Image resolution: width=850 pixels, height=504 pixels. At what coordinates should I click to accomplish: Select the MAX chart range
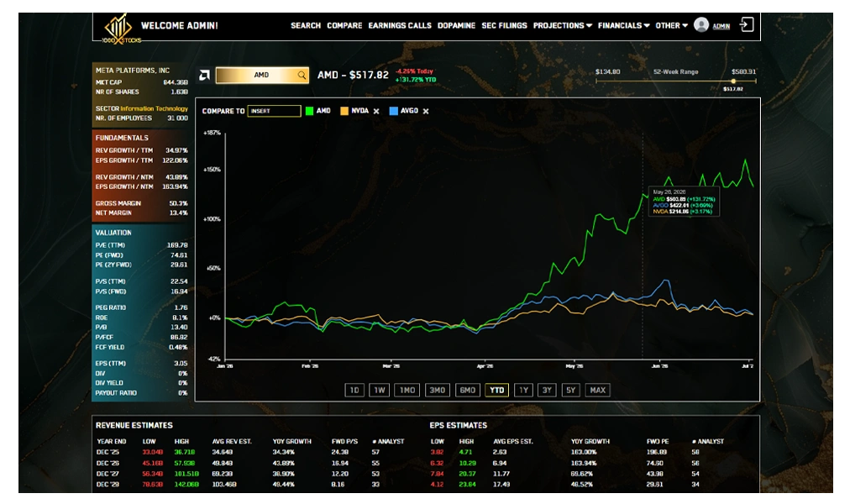point(597,391)
